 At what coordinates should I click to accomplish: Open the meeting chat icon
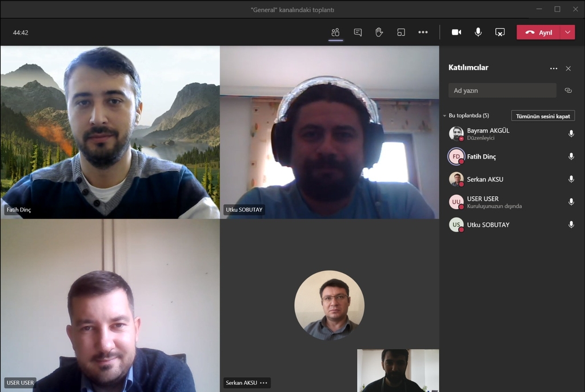coord(358,33)
